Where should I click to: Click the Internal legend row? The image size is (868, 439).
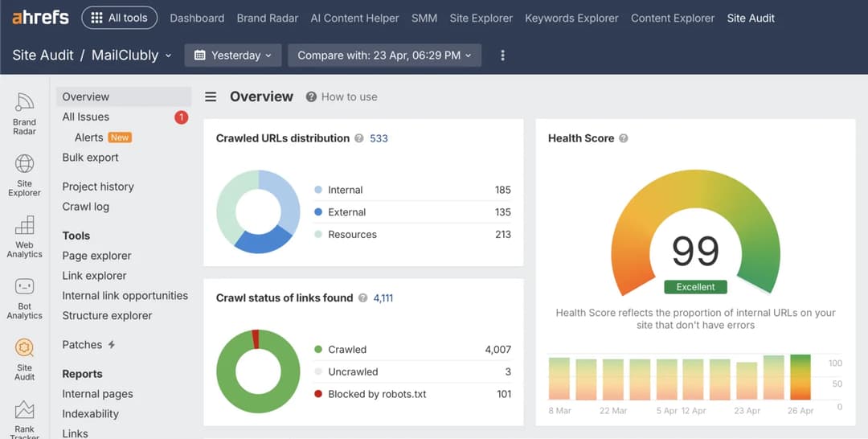coord(412,190)
